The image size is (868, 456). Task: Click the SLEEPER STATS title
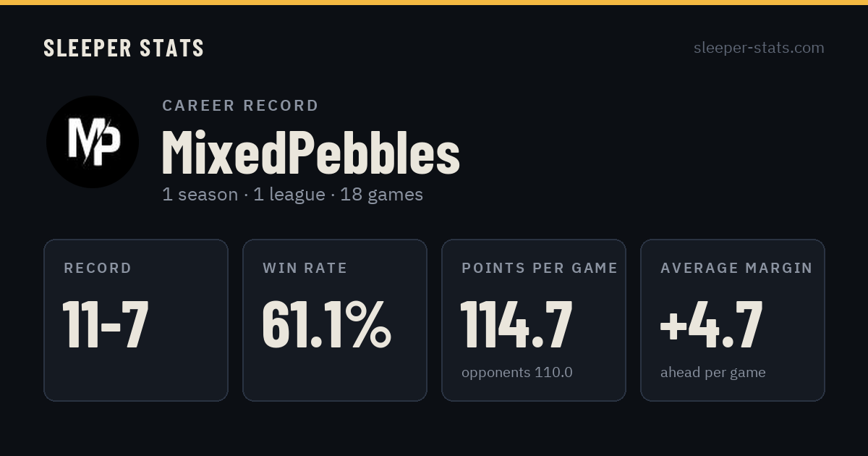coord(124,48)
